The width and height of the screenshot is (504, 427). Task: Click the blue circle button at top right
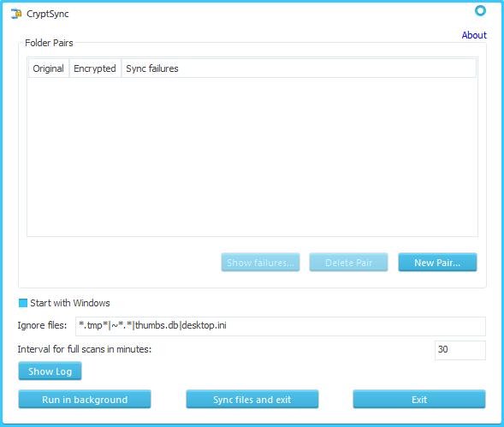click(x=480, y=11)
